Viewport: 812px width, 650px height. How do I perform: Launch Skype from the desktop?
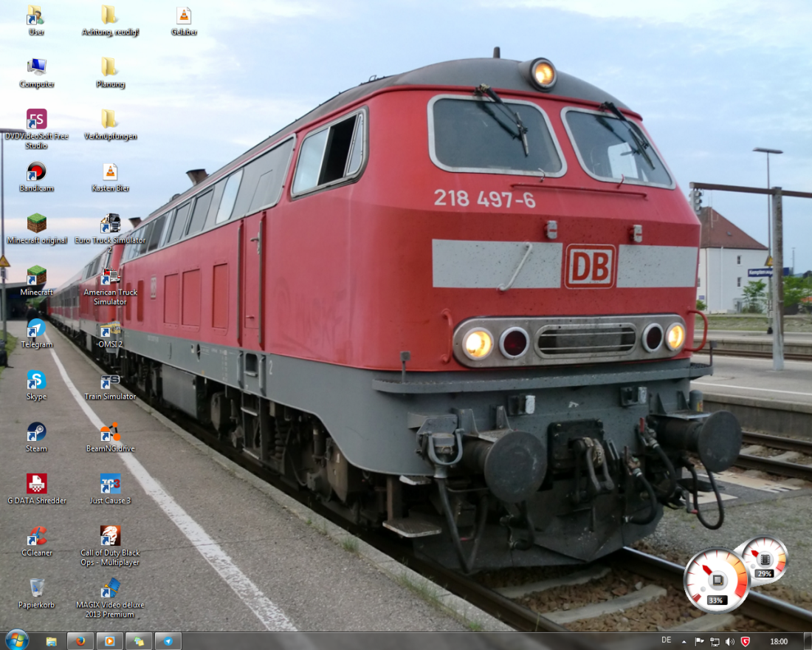coord(36,385)
